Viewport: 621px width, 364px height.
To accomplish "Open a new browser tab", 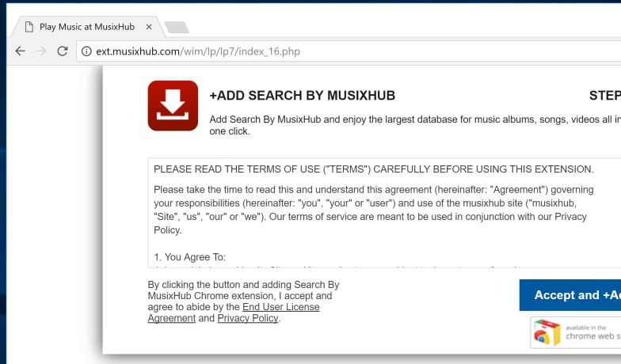I will pyautogui.click(x=177, y=27).
